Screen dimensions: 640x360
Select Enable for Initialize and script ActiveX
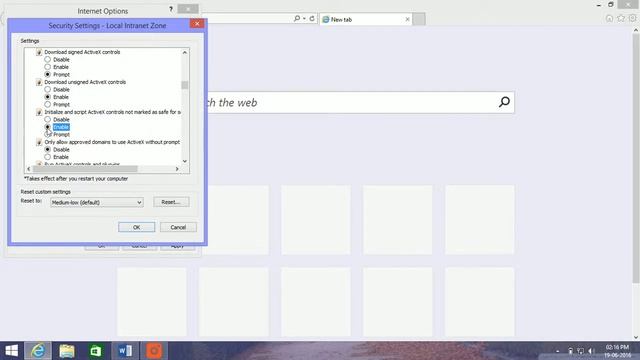pyautogui.click(x=48, y=127)
